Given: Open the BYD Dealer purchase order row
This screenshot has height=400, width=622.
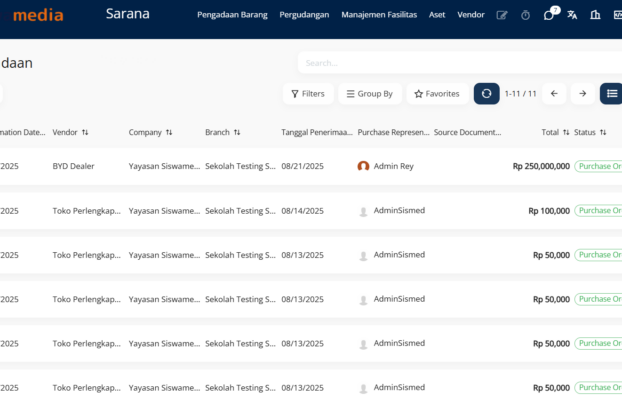Looking at the screenshot, I should (73, 166).
